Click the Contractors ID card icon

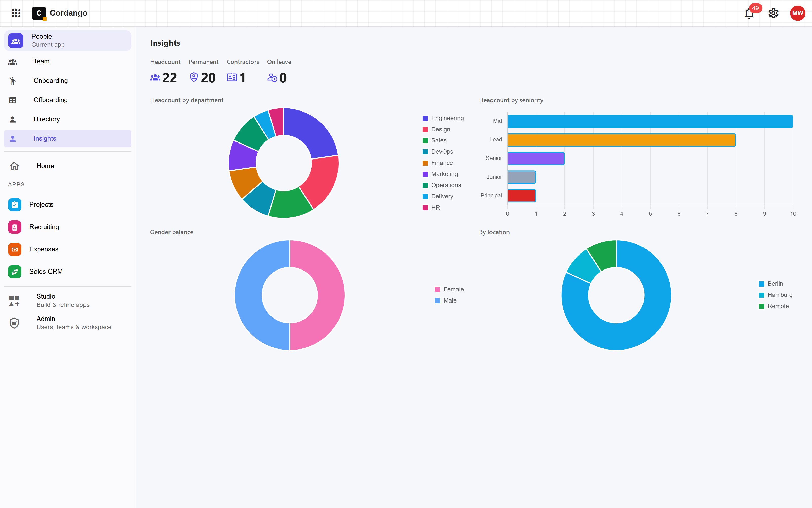pos(232,77)
